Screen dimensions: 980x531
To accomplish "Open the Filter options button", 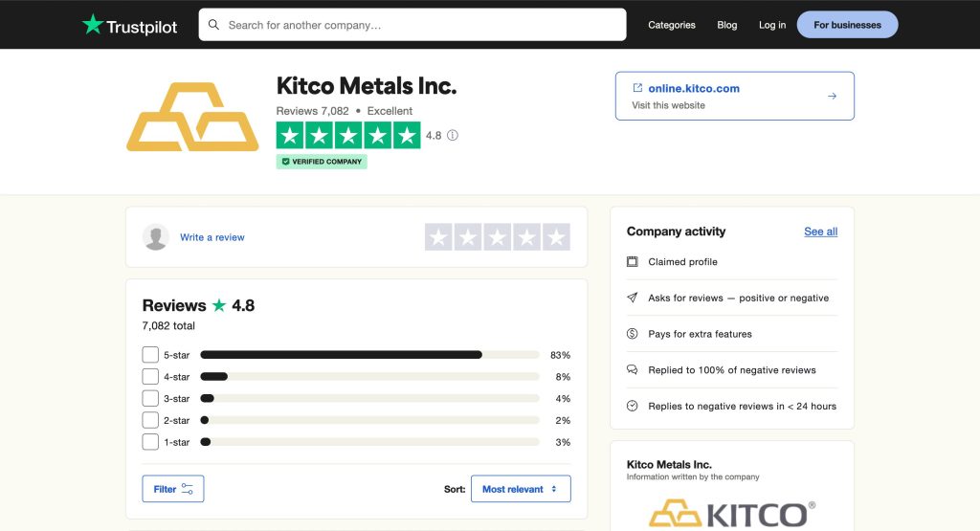I will coord(173,489).
